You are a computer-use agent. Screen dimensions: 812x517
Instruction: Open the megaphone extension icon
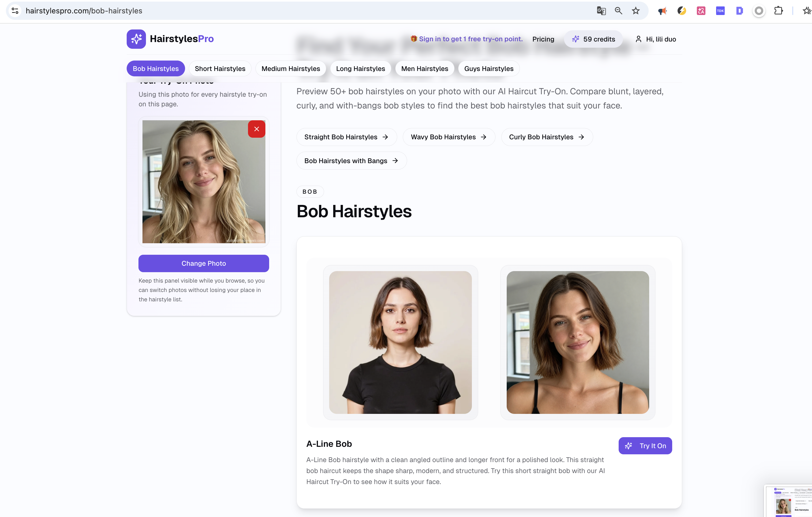click(662, 11)
